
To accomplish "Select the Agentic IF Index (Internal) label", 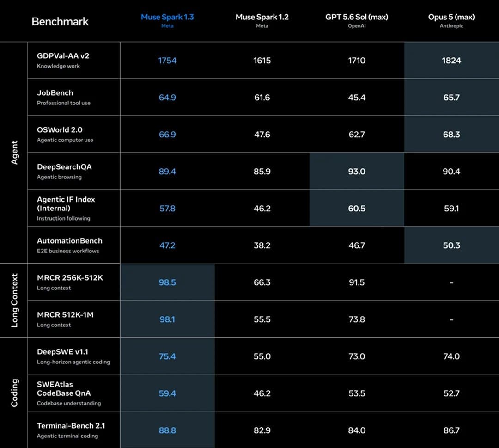I will 66,204.
